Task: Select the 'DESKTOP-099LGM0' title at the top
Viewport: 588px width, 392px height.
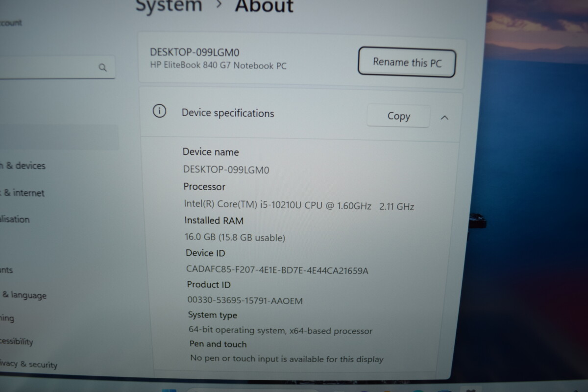Action: (x=195, y=52)
